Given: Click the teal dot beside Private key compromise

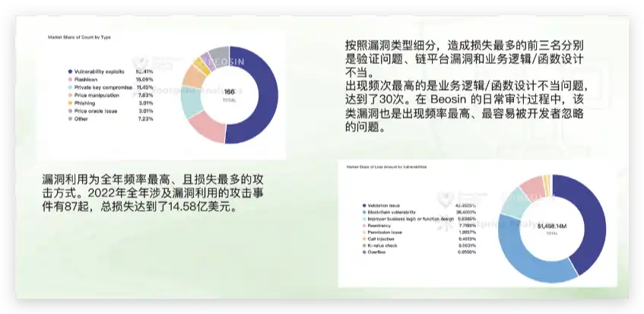Looking at the screenshot, I should coord(71,87).
